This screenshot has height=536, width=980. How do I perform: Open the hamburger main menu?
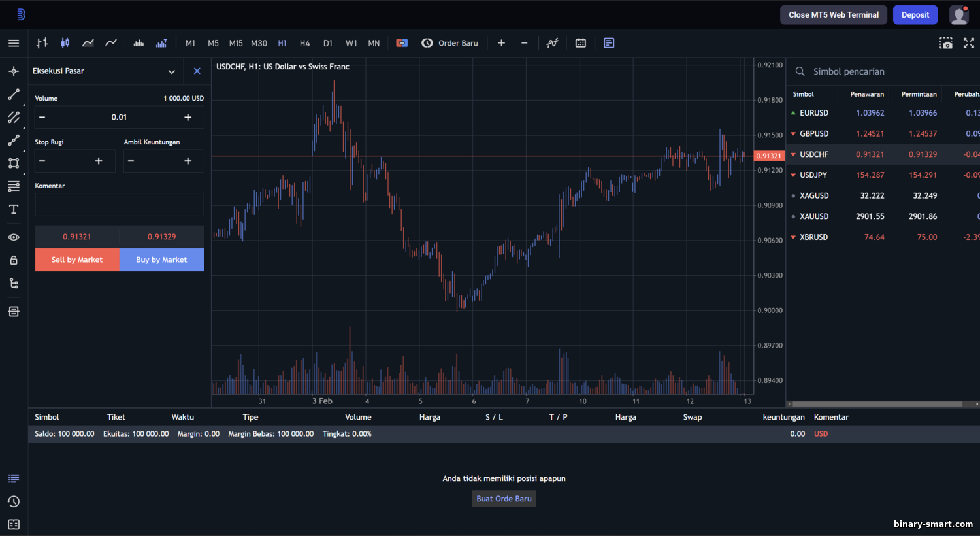[14, 43]
